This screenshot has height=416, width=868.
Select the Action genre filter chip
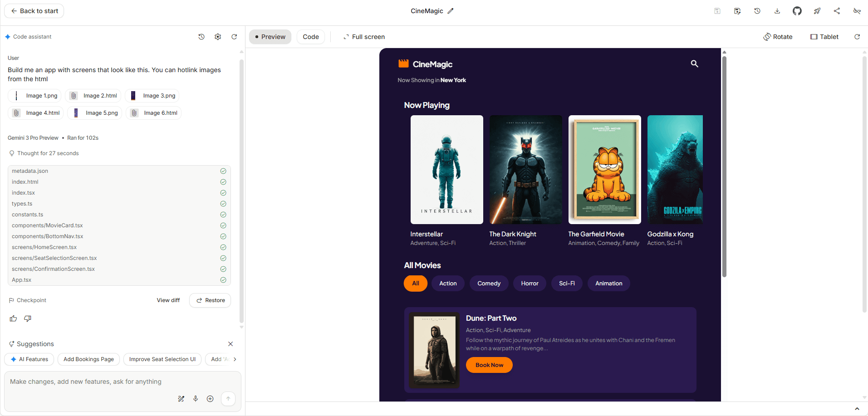tap(448, 284)
